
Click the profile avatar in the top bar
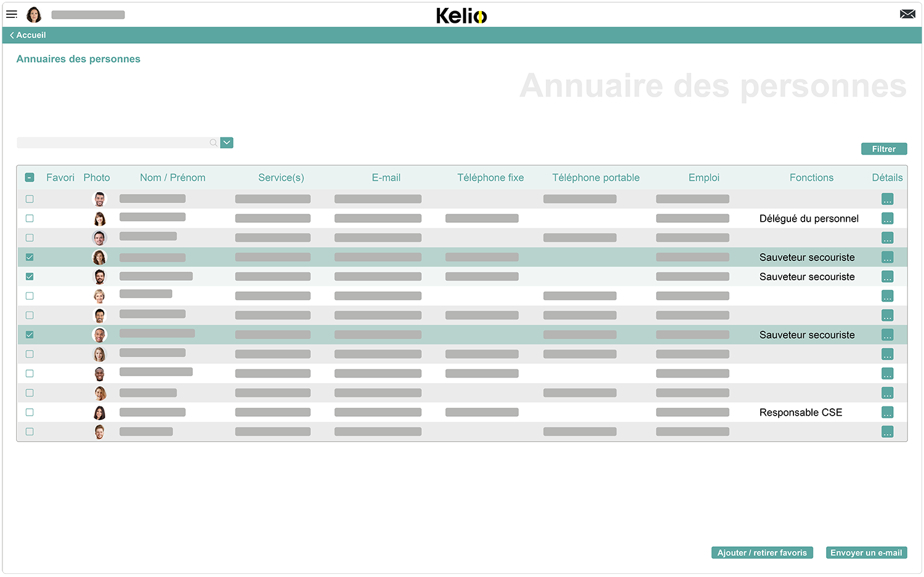[x=34, y=14]
